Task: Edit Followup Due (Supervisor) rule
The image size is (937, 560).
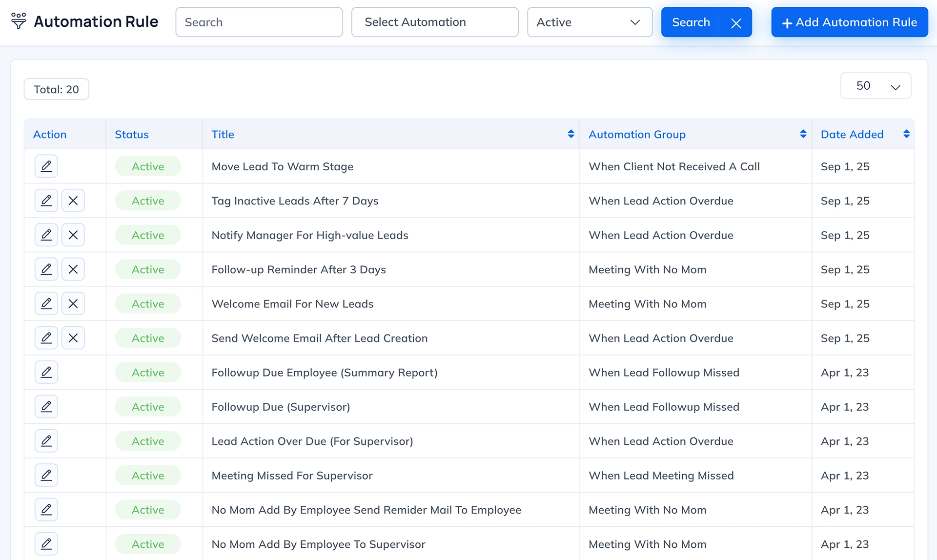Action: tap(46, 406)
